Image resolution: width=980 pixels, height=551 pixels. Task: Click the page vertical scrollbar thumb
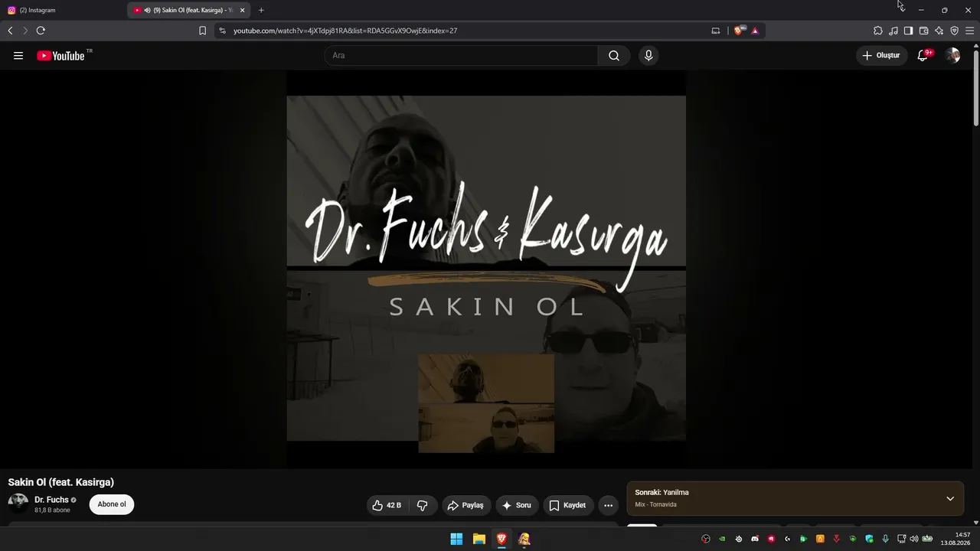coord(976,87)
